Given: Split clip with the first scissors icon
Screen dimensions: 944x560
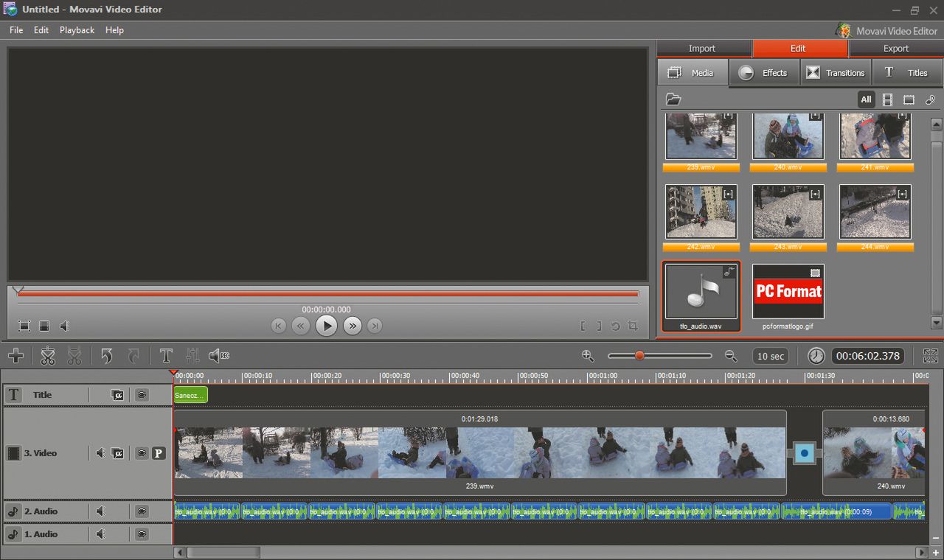Looking at the screenshot, I should [x=48, y=356].
